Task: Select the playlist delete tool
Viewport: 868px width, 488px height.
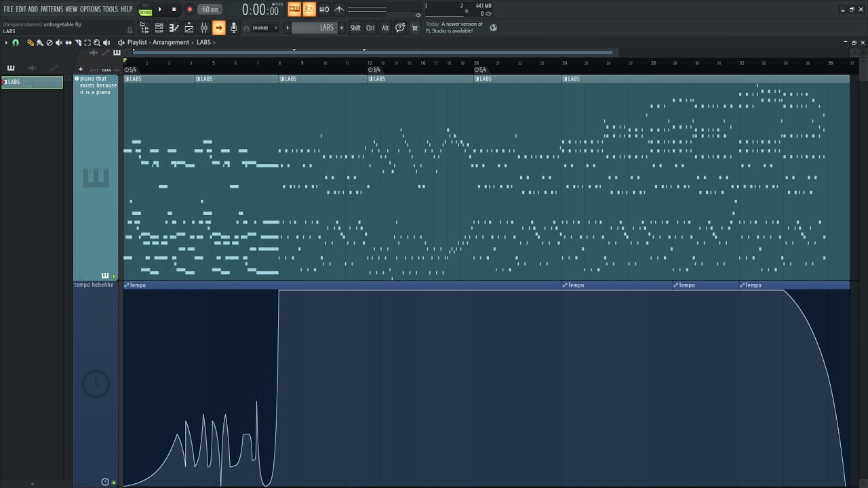Action: (49, 43)
